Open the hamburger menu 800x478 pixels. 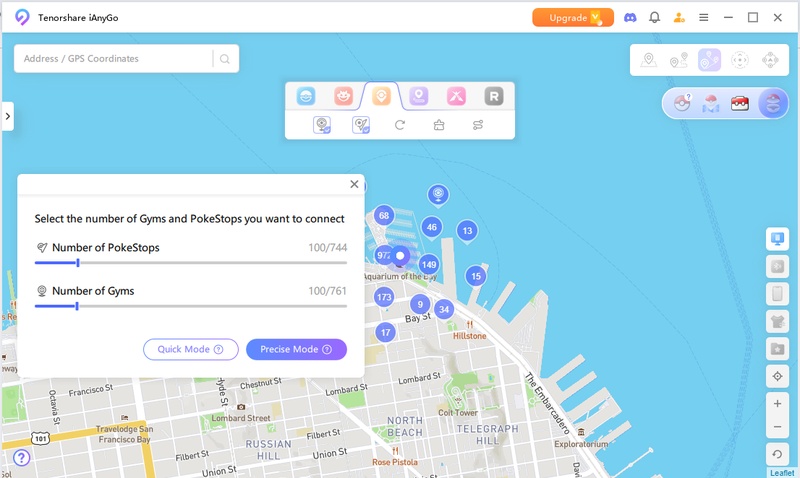tap(704, 17)
